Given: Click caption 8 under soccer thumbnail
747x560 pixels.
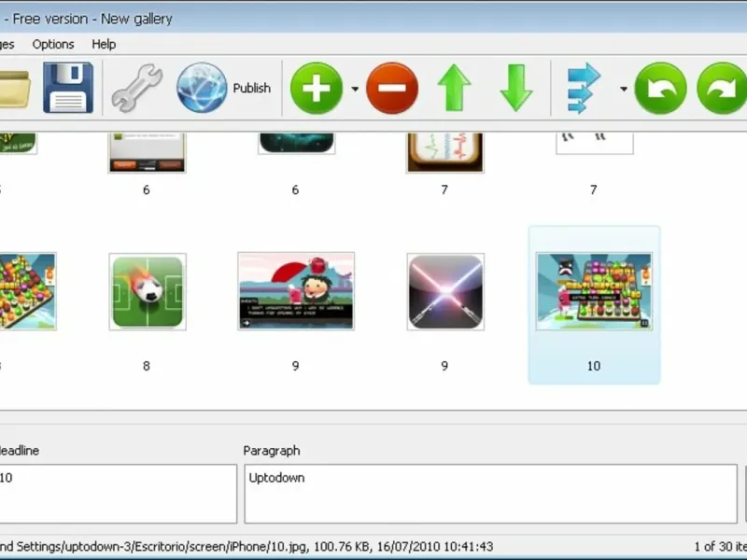Looking at the screenshot, I should (x=147, y=366).
